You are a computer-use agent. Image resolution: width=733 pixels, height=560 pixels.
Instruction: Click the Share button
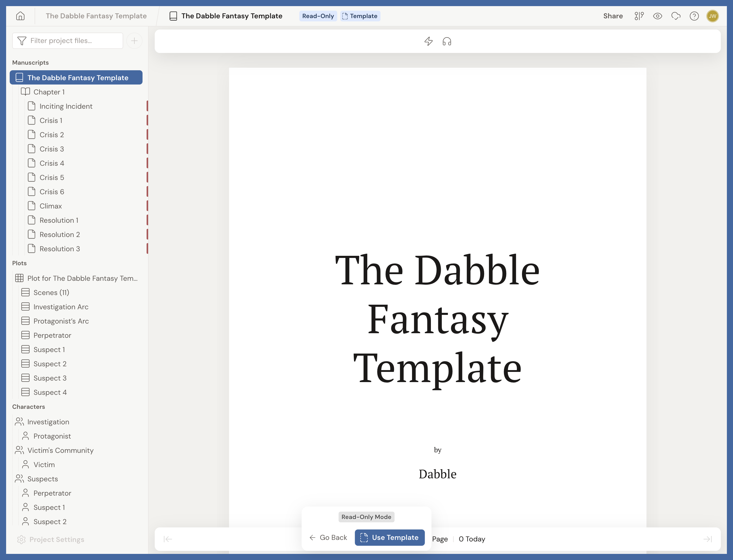613,16
